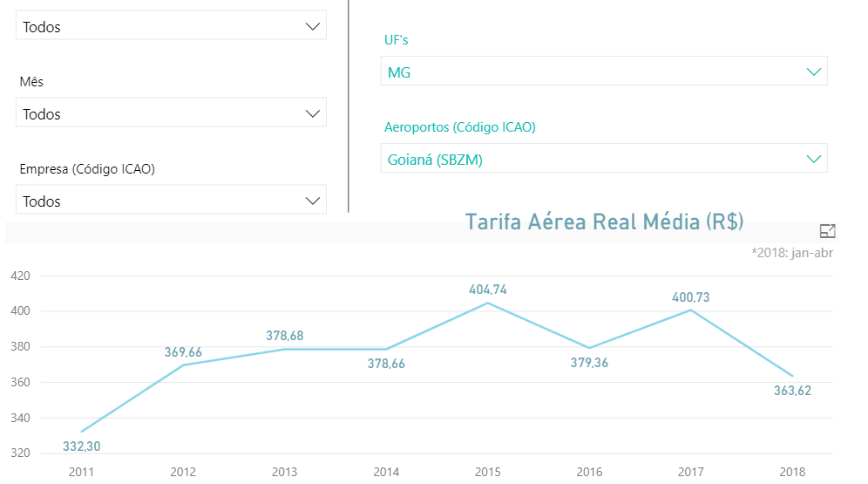Click the Aeroportos (Código ICAO) filter label
Screen dimensions: 868x484
click(460, 127)
